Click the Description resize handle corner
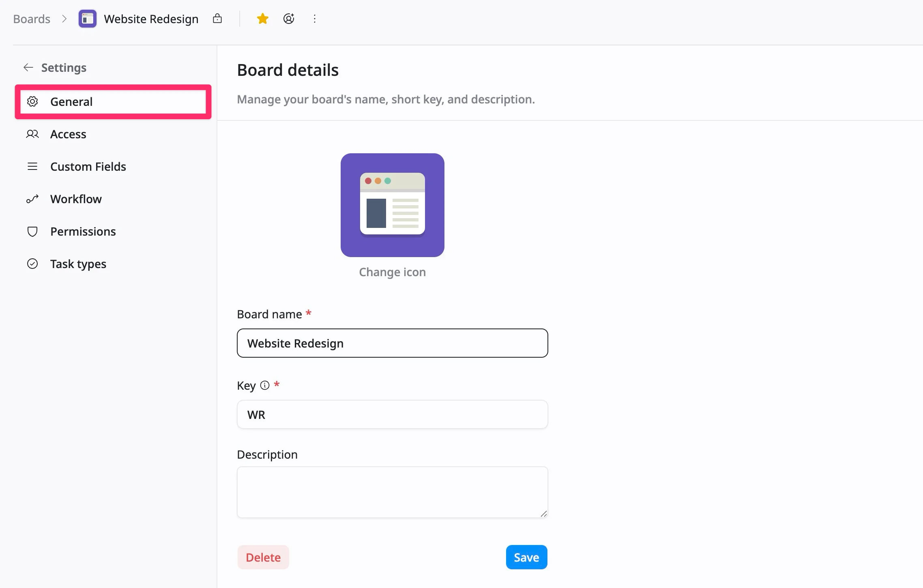Image resolution: width=923 pixels, height=588 pixels. pos(543,513)
